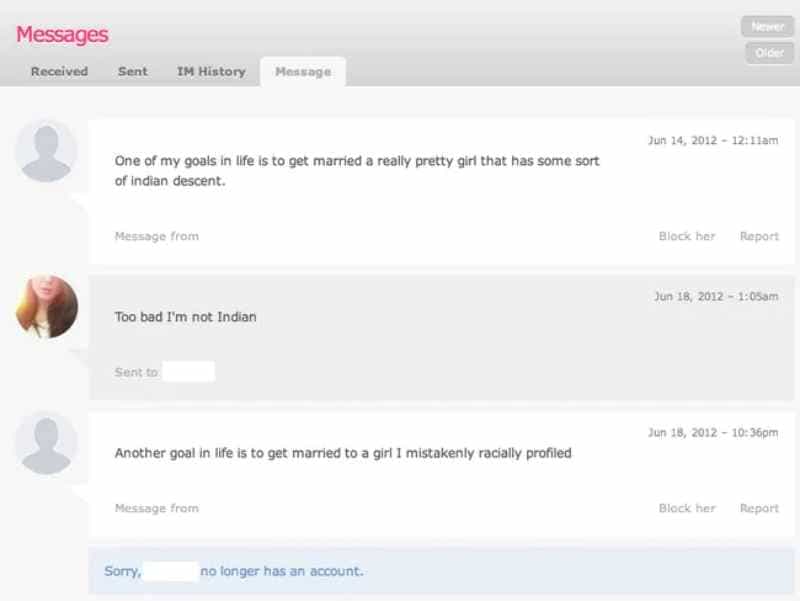
Task: Report the Jun 18 10:36pm message
Action: point(759,509)
